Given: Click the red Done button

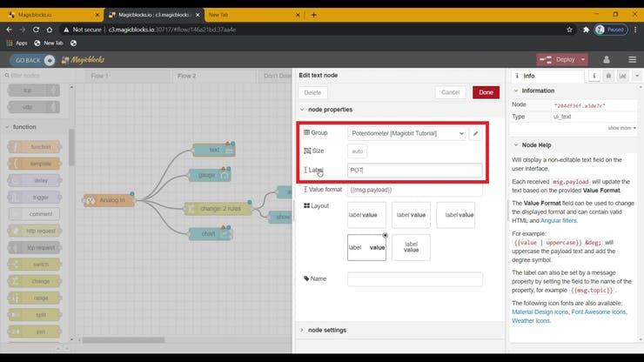Looking at the screenshot, I should (486, 91).
